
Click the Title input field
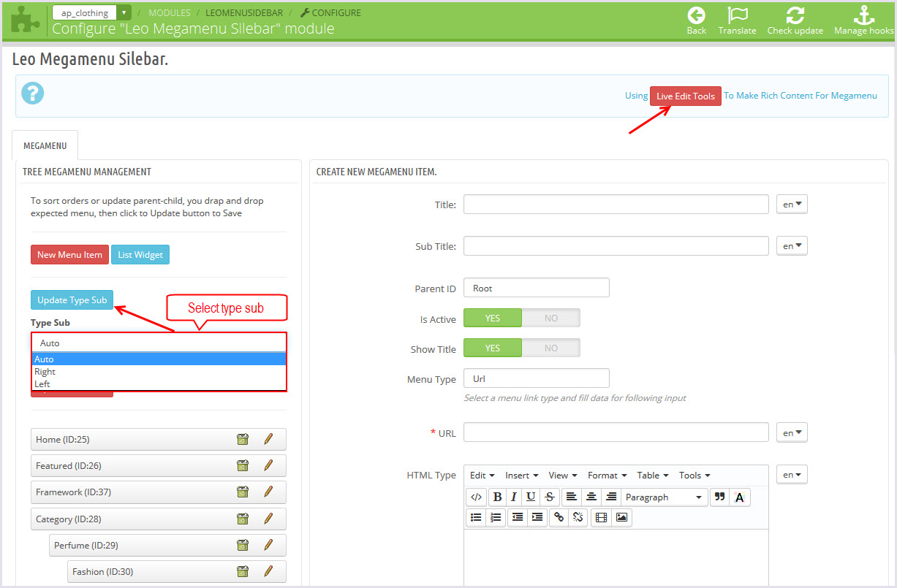pos(616,205)
